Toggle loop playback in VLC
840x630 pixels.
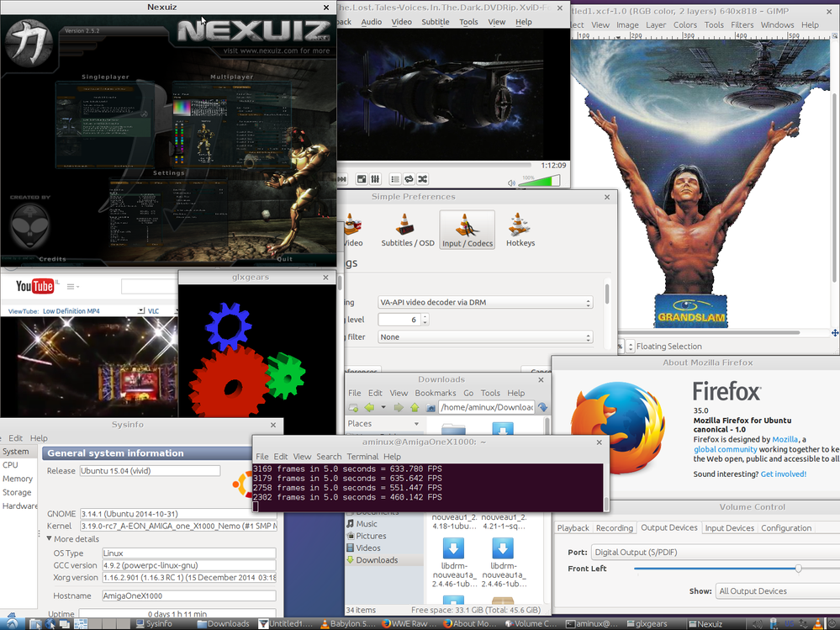(x=409, y=179)
